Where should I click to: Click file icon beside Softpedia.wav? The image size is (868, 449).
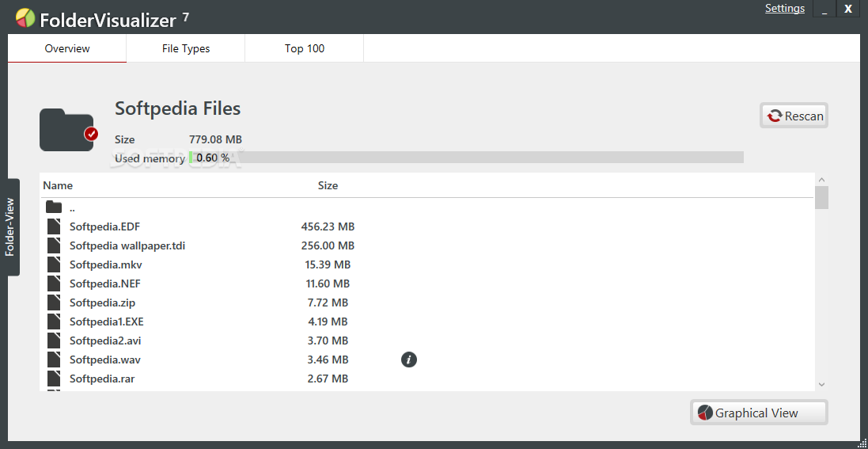pos(53,360)
